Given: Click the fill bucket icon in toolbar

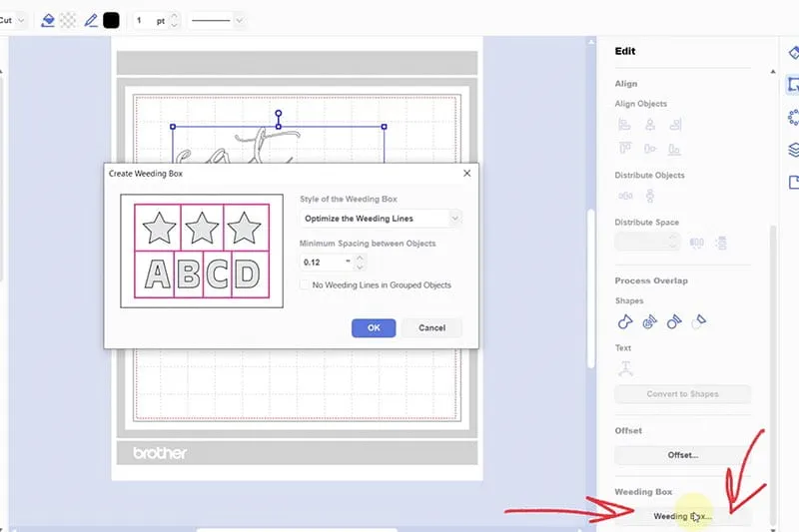Looking at the screenshot, I should tap(47, 20).
